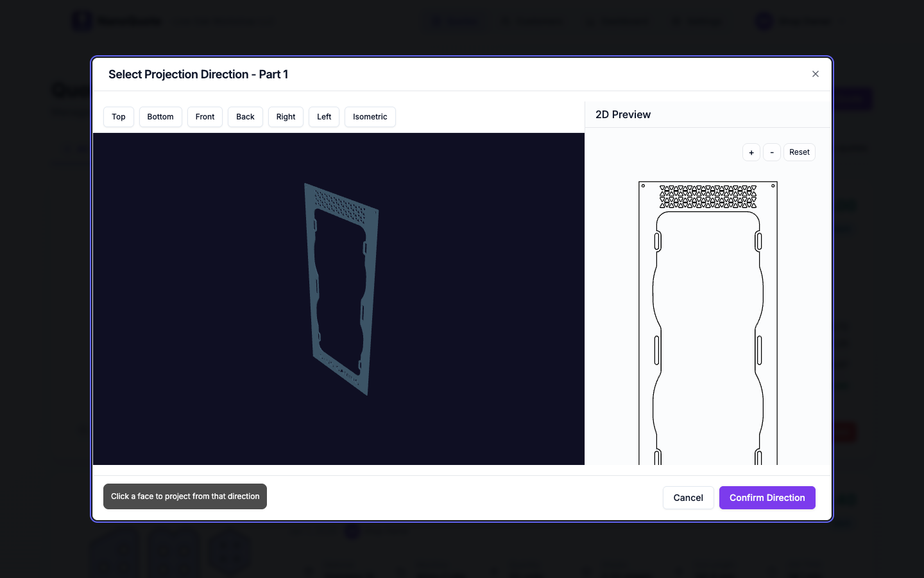The width and height of the screenshot is (924, 578).
Task: Switch to Front view
Action: [205, 117]
